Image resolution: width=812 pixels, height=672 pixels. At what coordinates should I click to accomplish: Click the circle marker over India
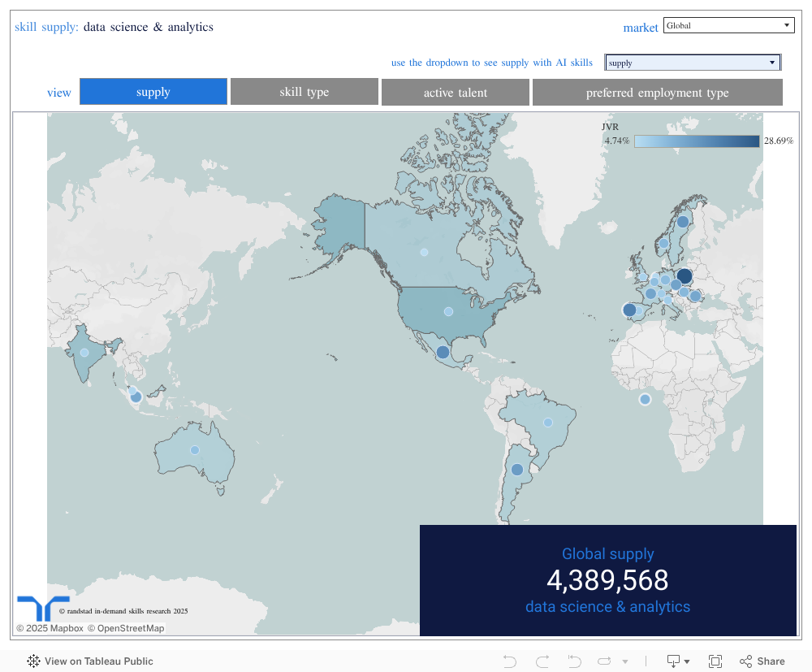(x=84, y=352)
